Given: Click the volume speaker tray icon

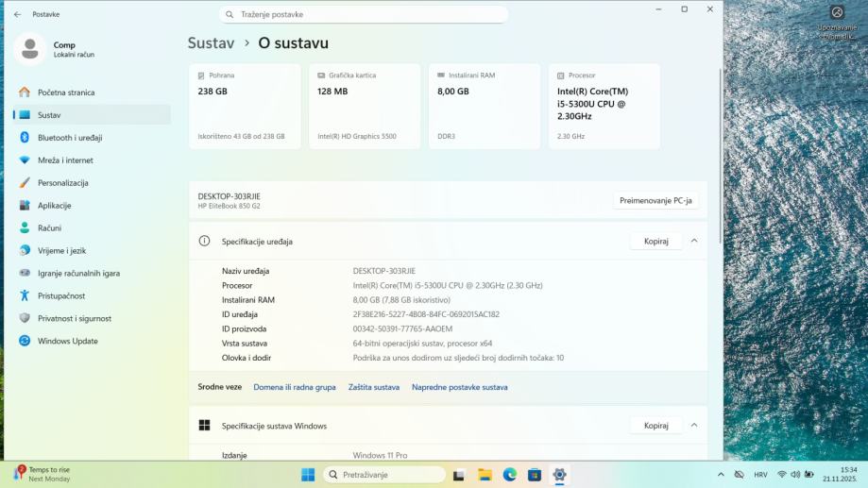Looking at the screenshot, I should click(x=795, y=475).
